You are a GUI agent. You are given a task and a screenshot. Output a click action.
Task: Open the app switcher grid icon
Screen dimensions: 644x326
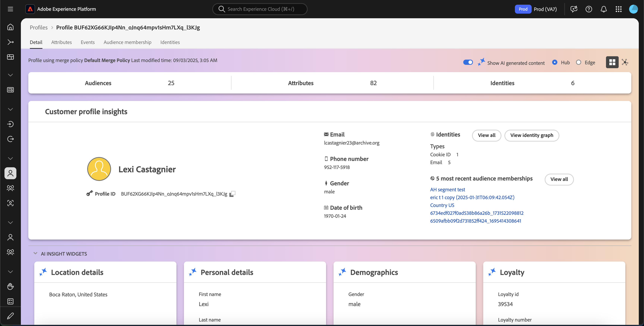(618, 9)
